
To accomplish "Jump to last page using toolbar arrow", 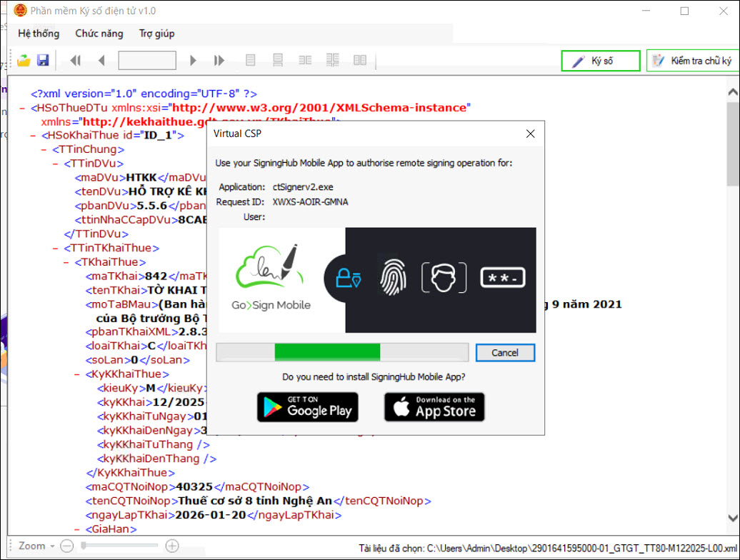I will 219,61.
